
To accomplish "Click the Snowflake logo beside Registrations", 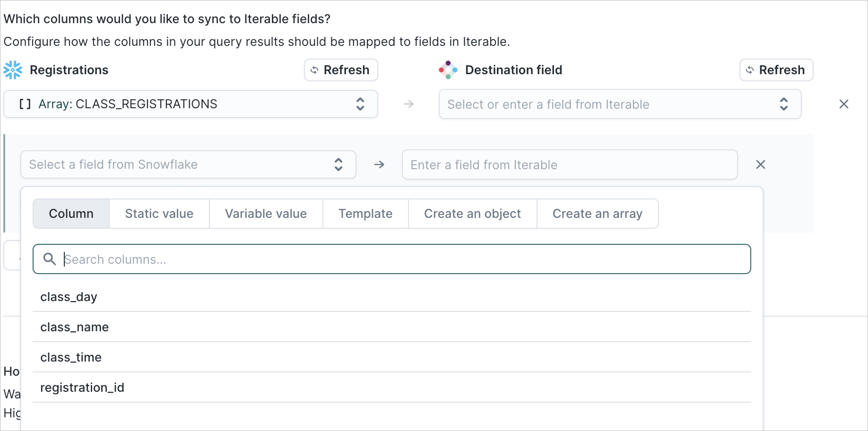I will point(13,70).
